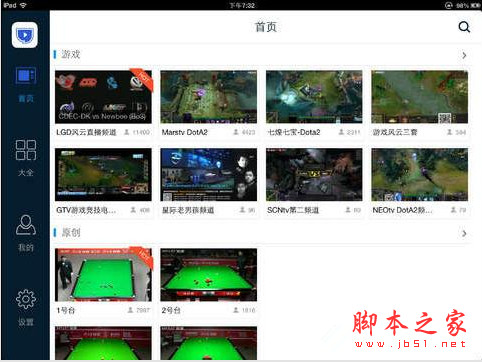Open the 1号台 snooker stream thumbnail
The image size is (482, 362).
103,275
